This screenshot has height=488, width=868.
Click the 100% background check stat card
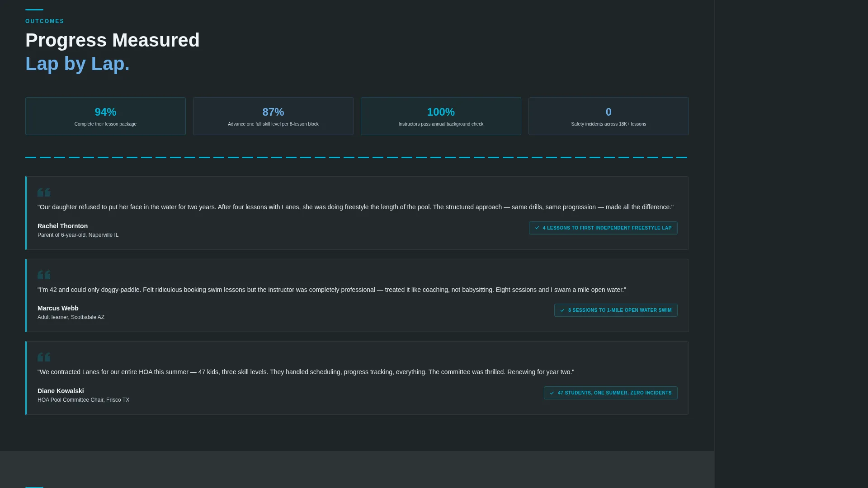pos(441,116)
